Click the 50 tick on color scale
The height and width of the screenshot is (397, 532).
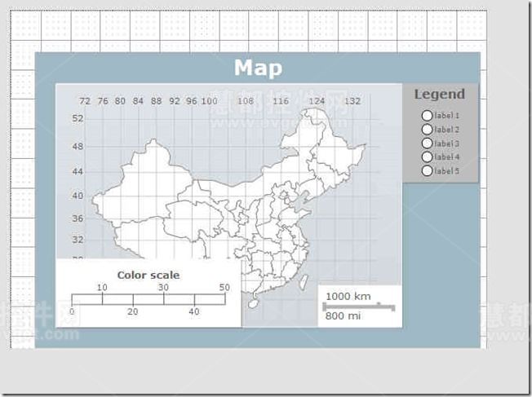coord(224,288)
